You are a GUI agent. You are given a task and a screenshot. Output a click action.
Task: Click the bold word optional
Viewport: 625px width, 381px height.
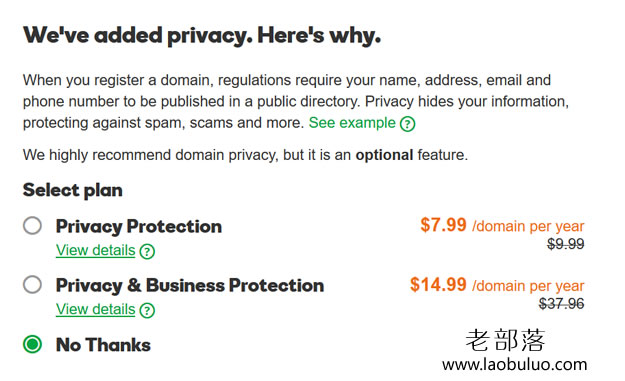384,155
